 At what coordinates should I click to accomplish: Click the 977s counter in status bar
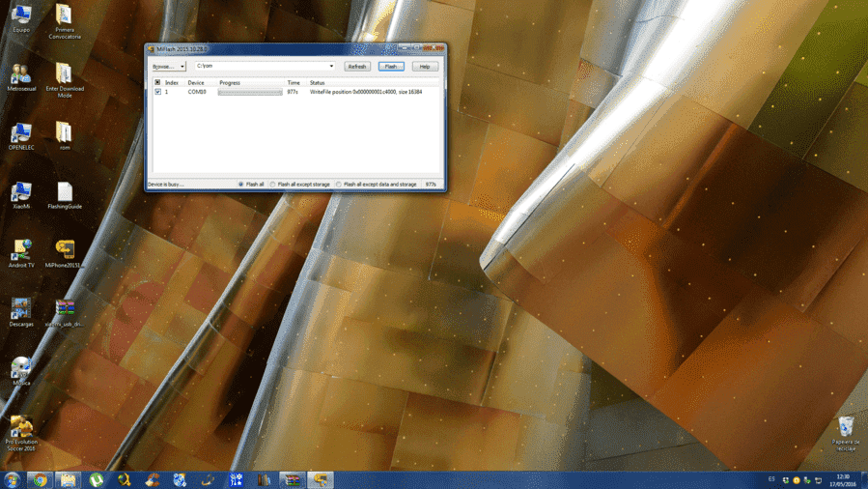point(431,185)
